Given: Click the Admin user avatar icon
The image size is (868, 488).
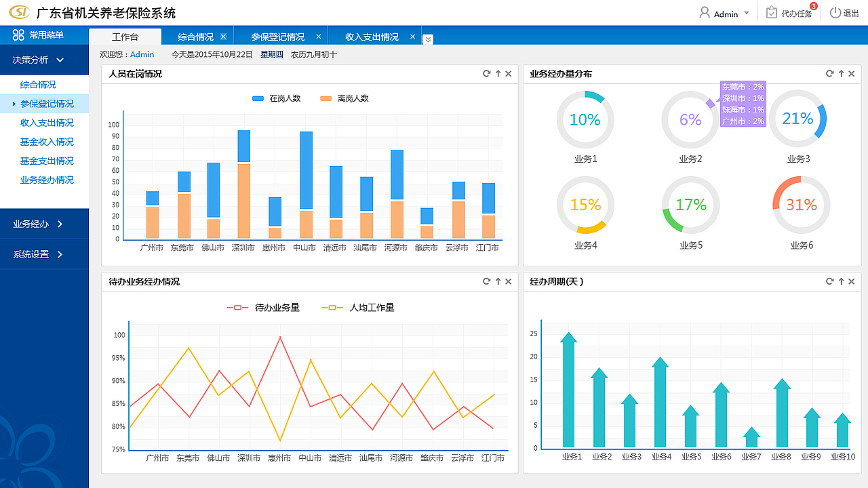Looking at the screenshot, I should pos(705,13).
